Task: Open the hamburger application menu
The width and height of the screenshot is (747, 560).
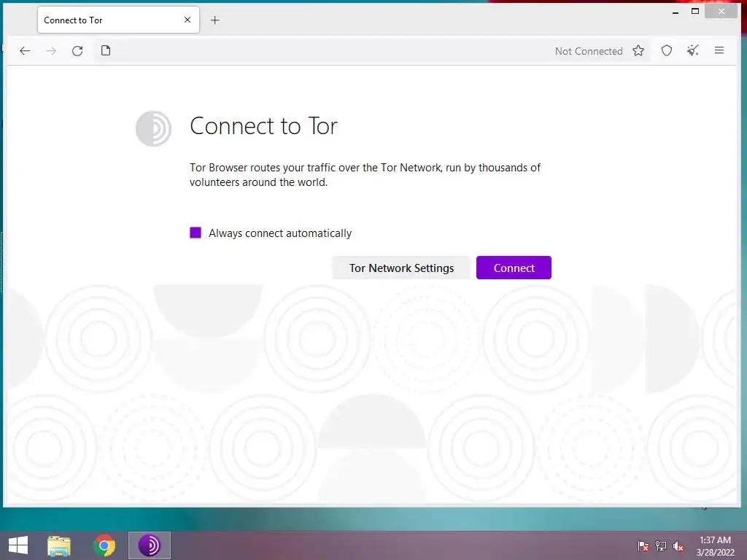Action: (719, 50)
